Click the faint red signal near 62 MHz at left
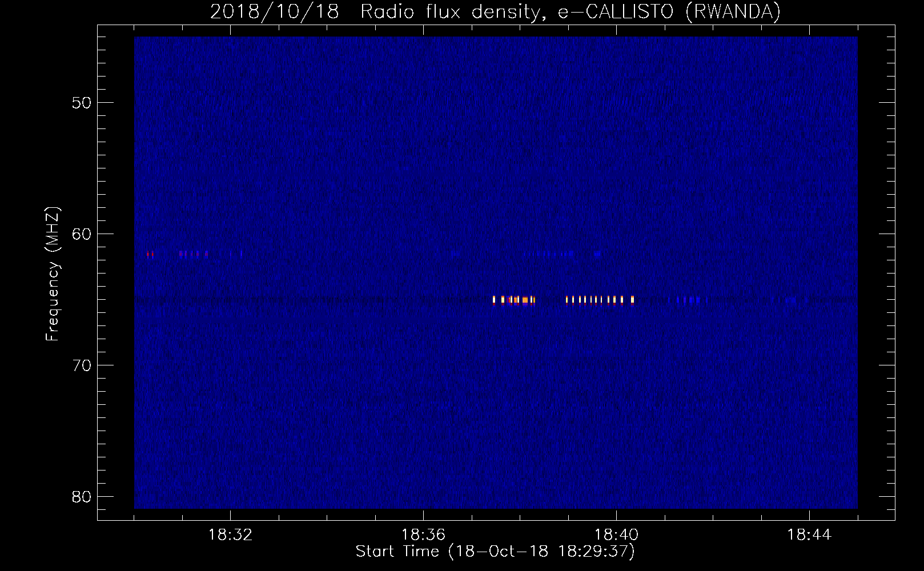 pos(150,254)
